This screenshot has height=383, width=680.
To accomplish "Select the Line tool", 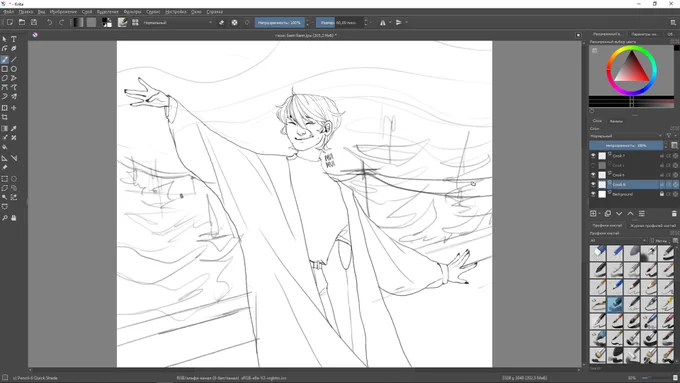I will point(14,60).
